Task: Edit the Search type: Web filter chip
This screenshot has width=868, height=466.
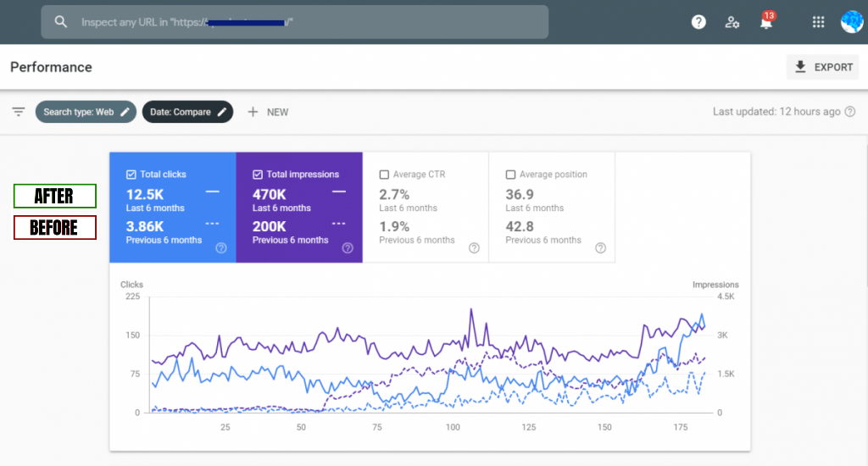Action: click(x=86, y=112)
